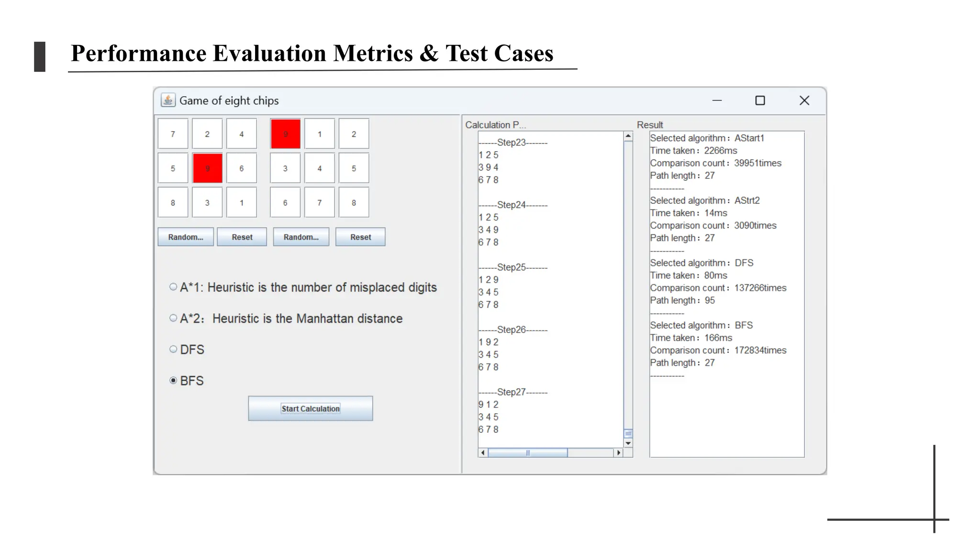This screenshot has height=551, width=980.
Task: Click 'Selected algorithm: DFS' result line
Action: coord(702,263)
